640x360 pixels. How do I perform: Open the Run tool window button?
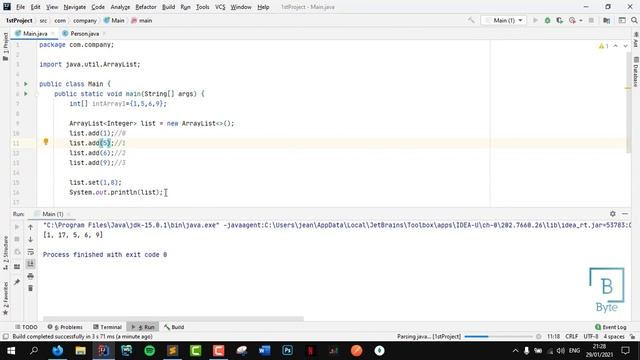pyautogui.click(x=143, y=327)
